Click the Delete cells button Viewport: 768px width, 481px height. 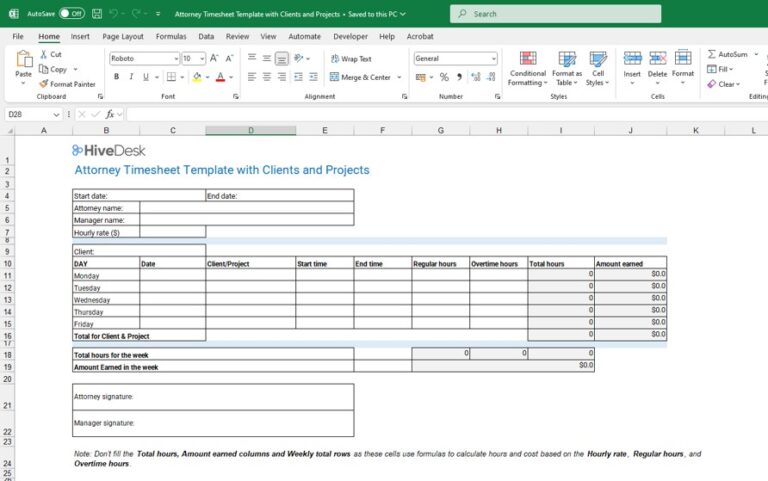click(657, 68)
